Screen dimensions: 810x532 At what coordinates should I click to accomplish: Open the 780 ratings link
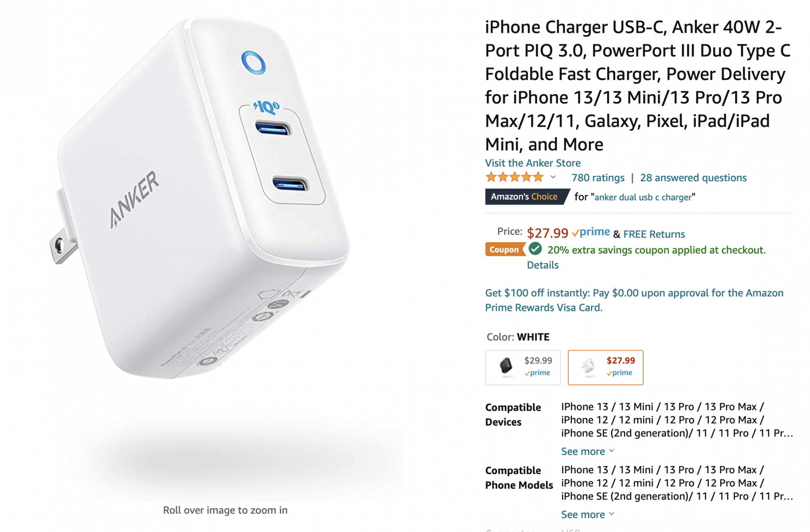[598, 178]
